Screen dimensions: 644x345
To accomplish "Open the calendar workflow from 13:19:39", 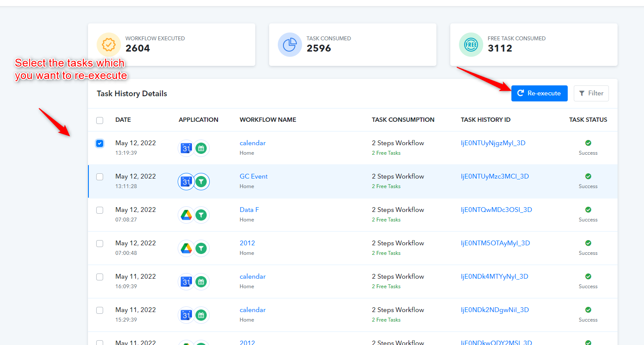I will pyautogui.click(x=253, y=143).
